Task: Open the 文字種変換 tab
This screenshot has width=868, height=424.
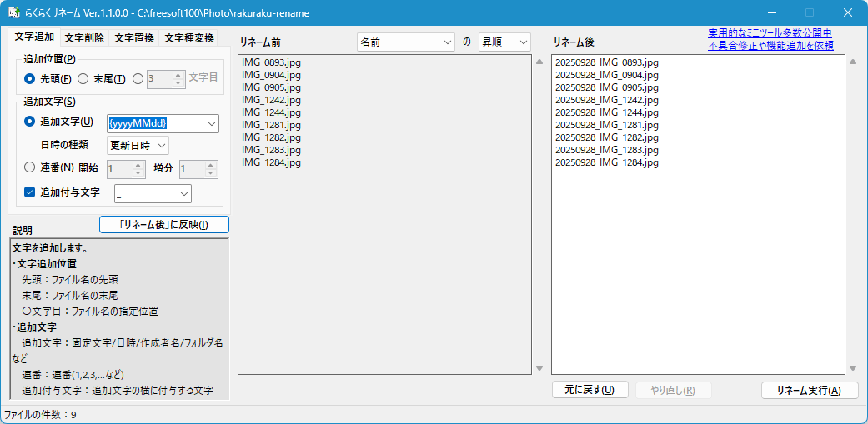Action: coord(189,38)
